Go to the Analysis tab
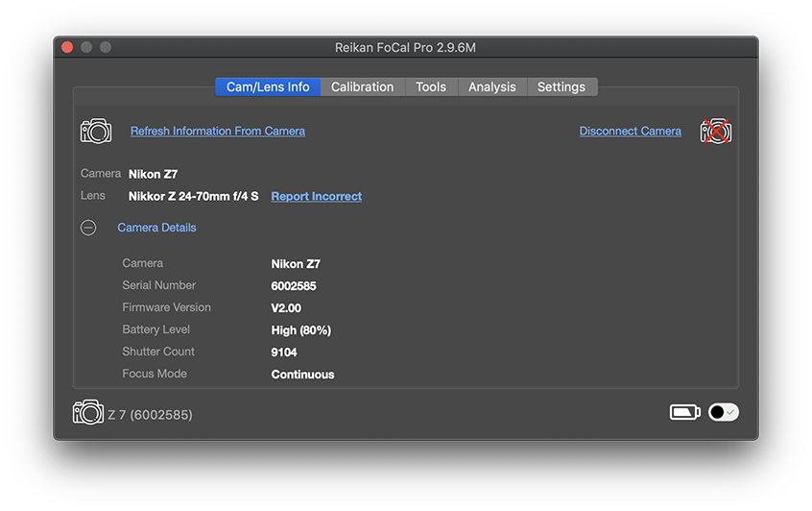This screenshot has height=511, width=812. [x=492, y=87]
